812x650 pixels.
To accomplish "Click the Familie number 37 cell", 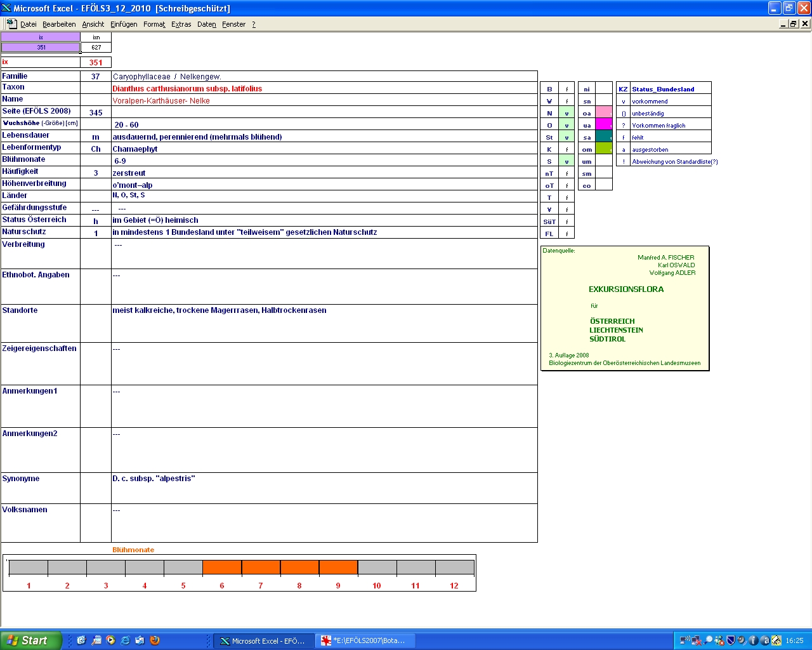I will (96, 76).
